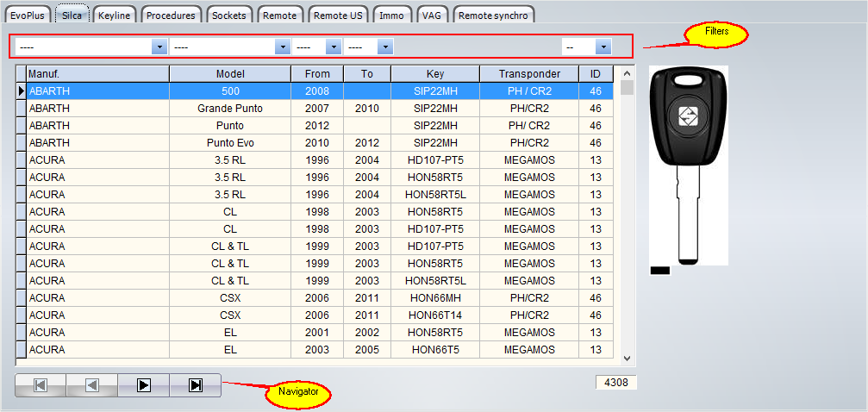The width and height of the screenshot is (868, 412).
Task: Click 2010 To-year in Grande Punto row
Action: 367,109
